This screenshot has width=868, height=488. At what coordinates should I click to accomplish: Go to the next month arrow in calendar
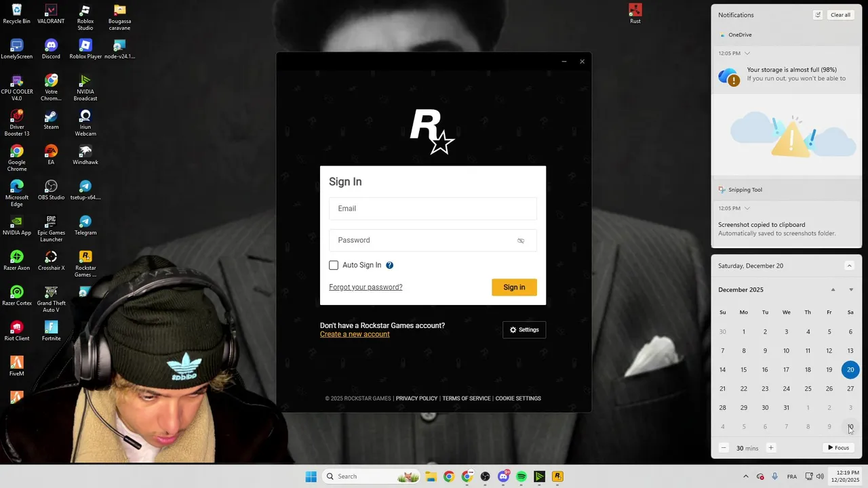tap(851, 289)
